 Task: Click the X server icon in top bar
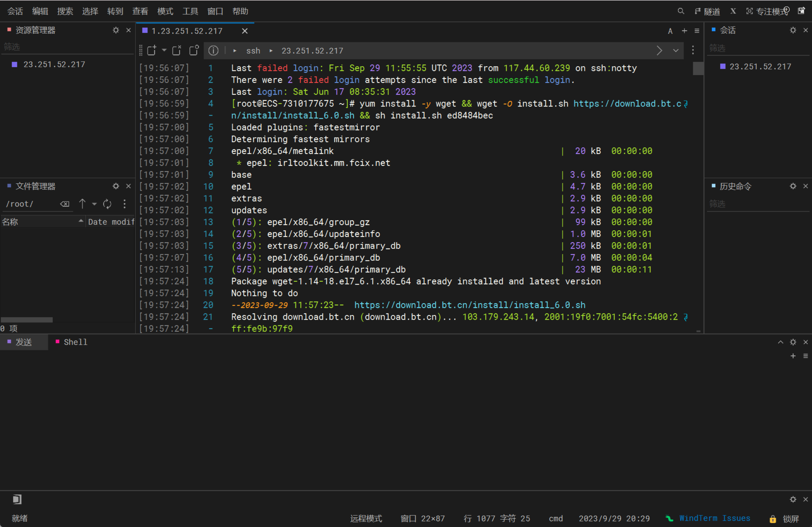click(733, 11)
